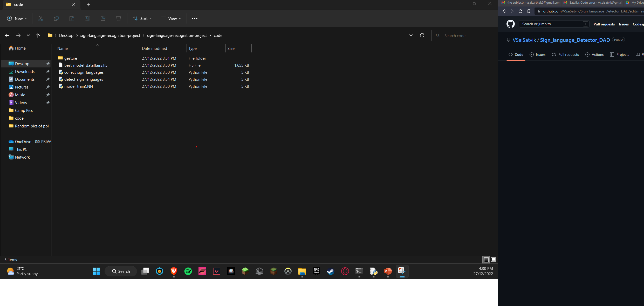Select the Actions workflow icon on GitHub
Viewport: 644px width, 306px height.
tap(594, 55)
